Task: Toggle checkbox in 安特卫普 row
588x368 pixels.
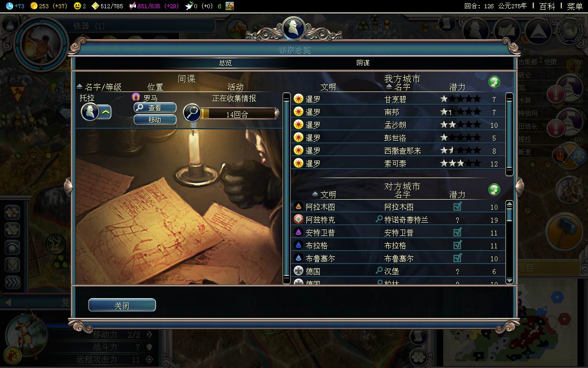Action: pyautogui.click(x=457, y=232)
